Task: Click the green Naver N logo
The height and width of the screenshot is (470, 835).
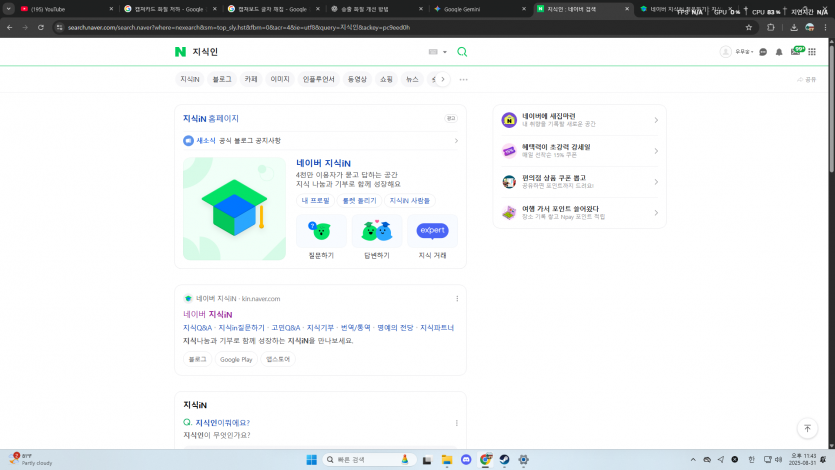Action: [181, 52]
